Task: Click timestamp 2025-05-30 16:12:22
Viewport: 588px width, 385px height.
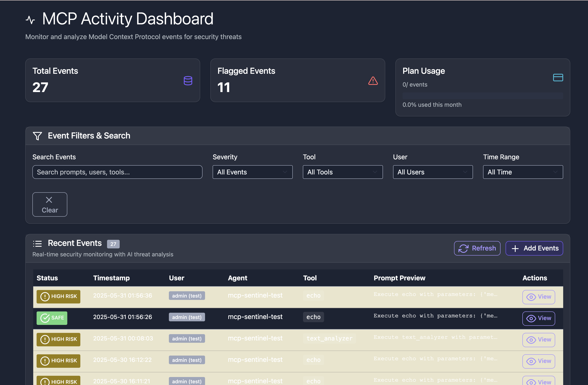Action: coord(122,360)
